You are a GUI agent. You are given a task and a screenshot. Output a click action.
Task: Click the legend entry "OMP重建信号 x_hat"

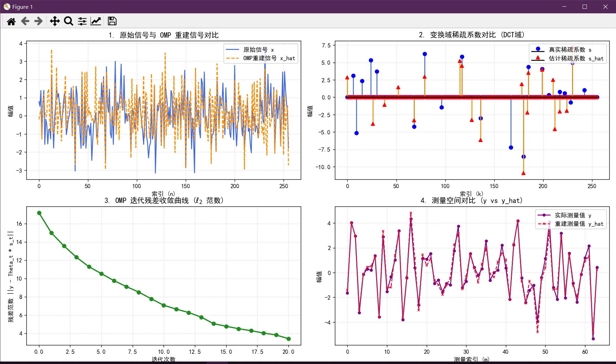pos(269,58)
